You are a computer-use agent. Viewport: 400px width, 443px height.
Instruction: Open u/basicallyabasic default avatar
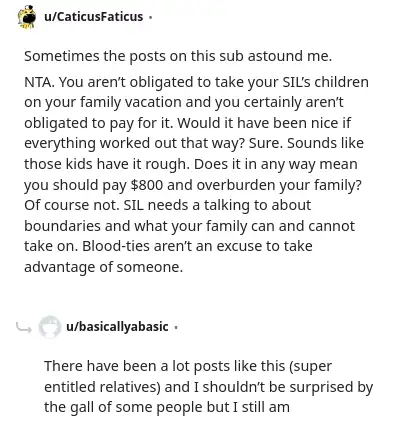pyautogui.click(x=50, y=327)
